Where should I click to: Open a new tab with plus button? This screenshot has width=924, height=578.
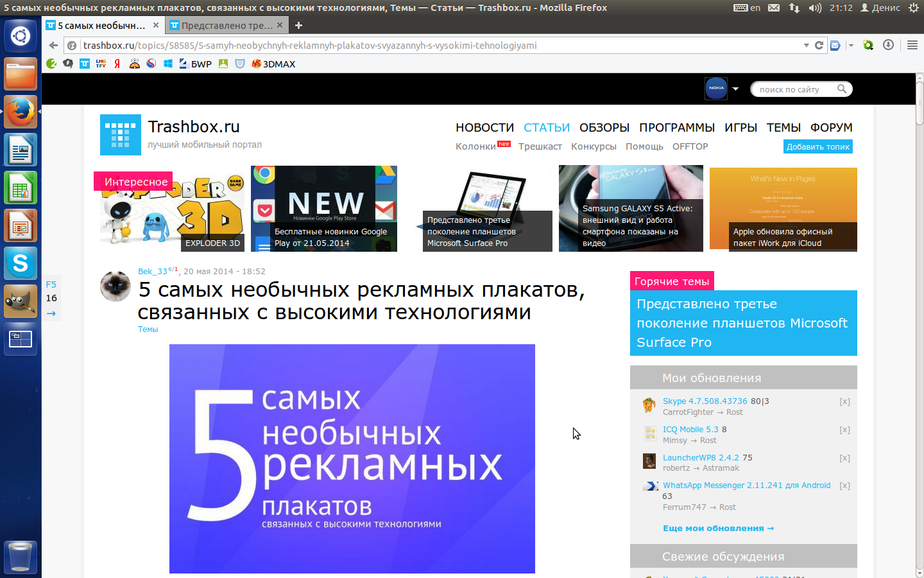[298, 26]
